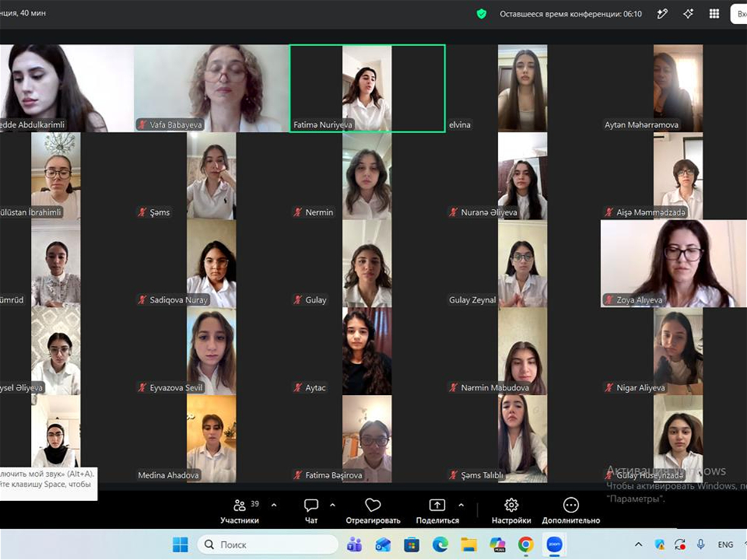Show hidden system tray icons
This screenshot has width=747, height=560.
[x=638, y=544]
